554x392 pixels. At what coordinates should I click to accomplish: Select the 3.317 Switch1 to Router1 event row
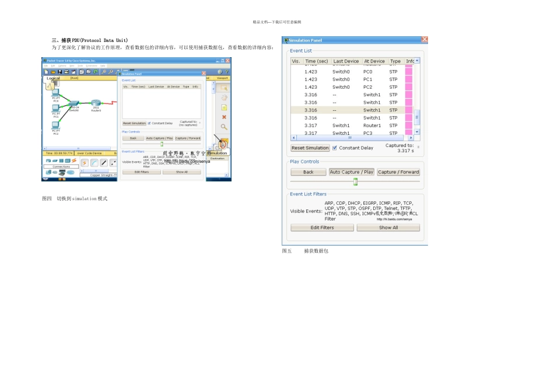(352, 125)
